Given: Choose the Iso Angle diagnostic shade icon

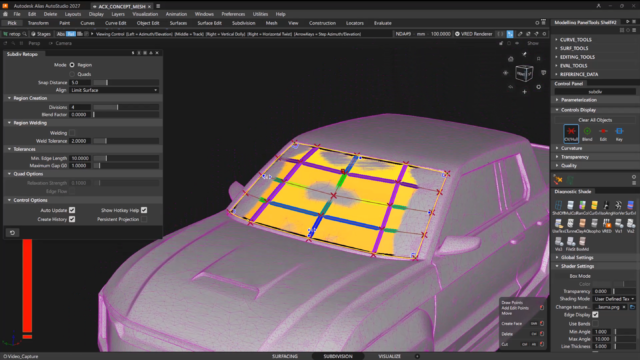Looking at the screenshot, I should pyautogui.click(x=607, y=205).
